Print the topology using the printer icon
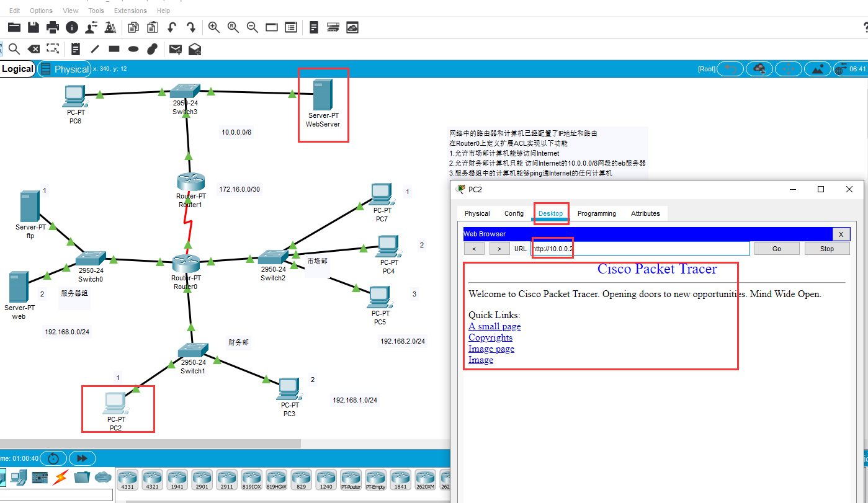The width and height of the screenshot is (868, 503). click(53, 27)
